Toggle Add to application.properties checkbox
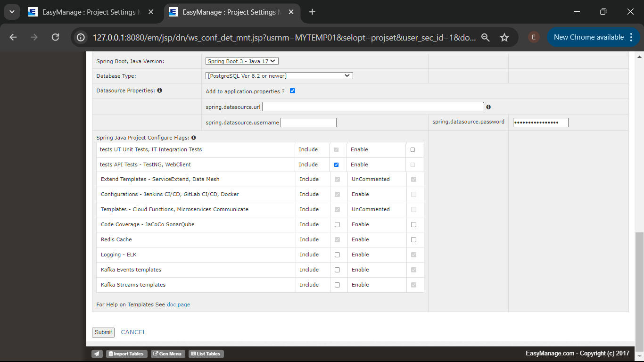This screenshot has height=362, width=644. 292,90
